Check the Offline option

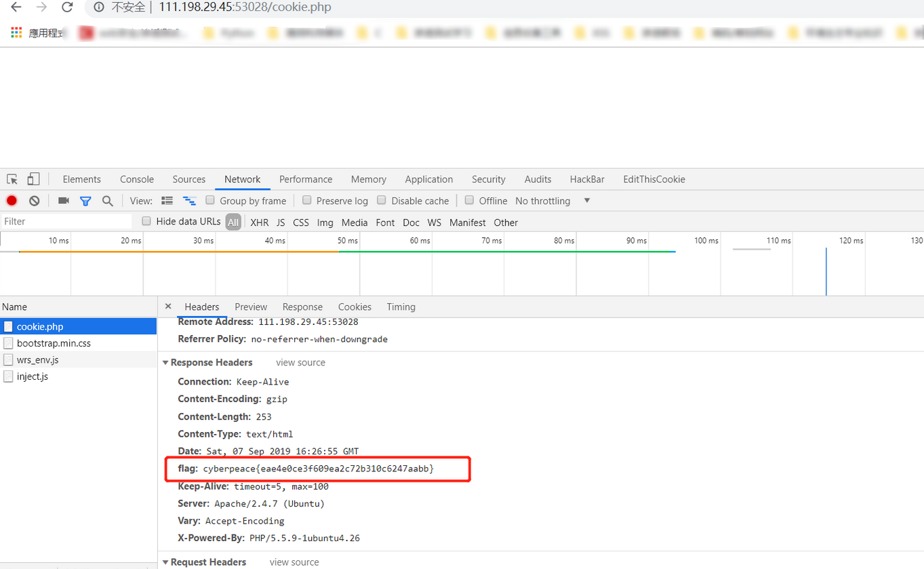469,200
